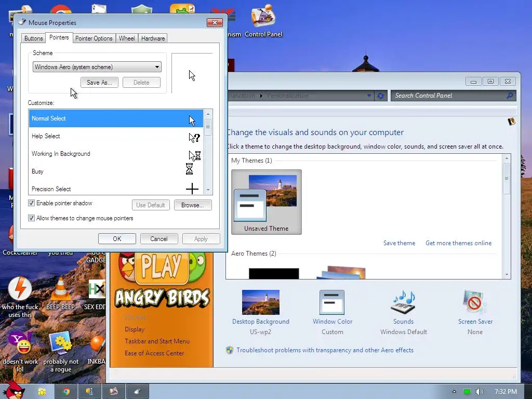Open the Window Color icon

(332, 302)
